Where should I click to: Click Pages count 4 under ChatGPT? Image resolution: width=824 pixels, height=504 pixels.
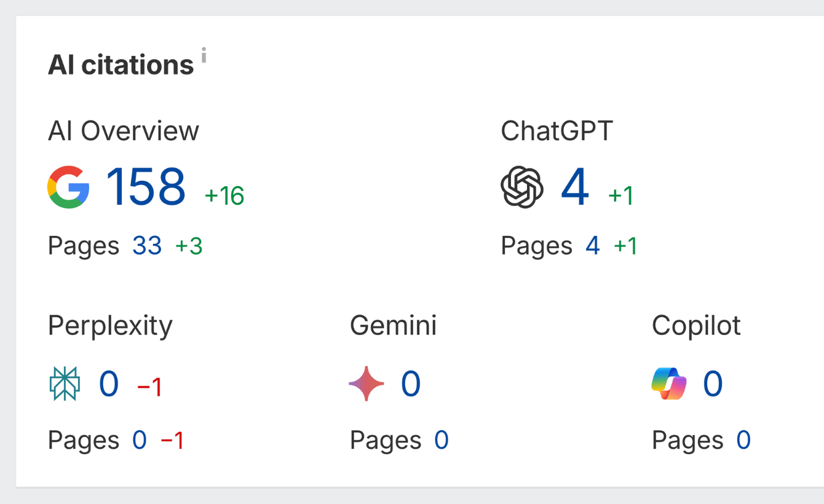tap(592, 245)
